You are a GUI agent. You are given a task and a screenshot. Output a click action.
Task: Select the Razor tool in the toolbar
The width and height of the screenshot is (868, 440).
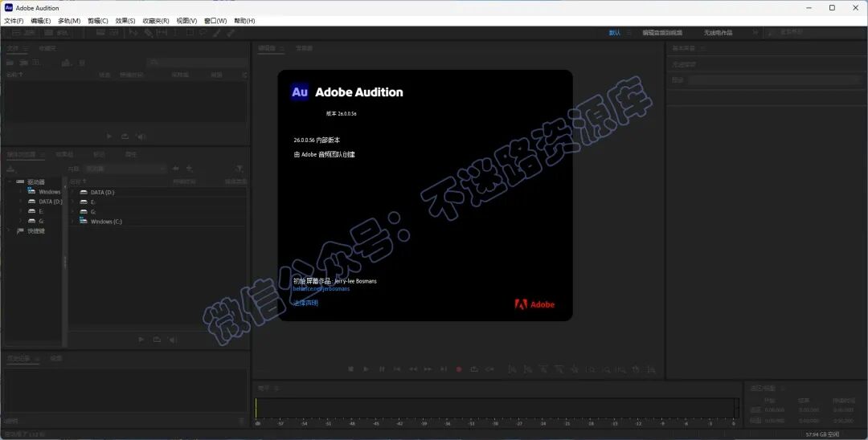[x=149, y=33]
